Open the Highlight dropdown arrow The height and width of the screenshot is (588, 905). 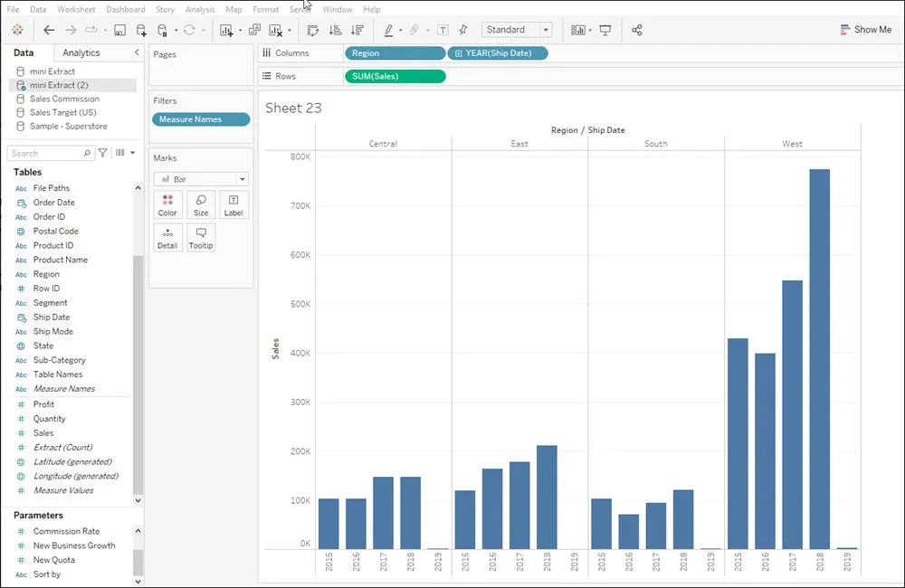pyautogui.click(x=401, y=30)
